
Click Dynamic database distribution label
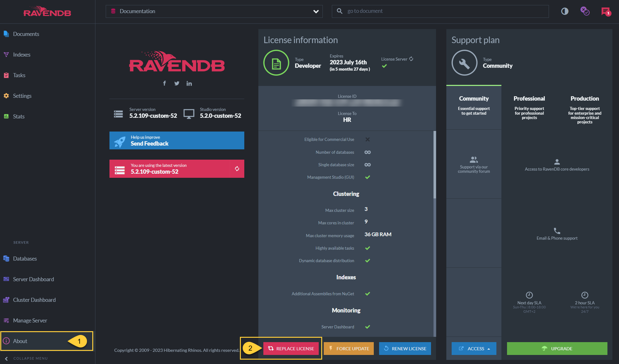click(327, 261)
